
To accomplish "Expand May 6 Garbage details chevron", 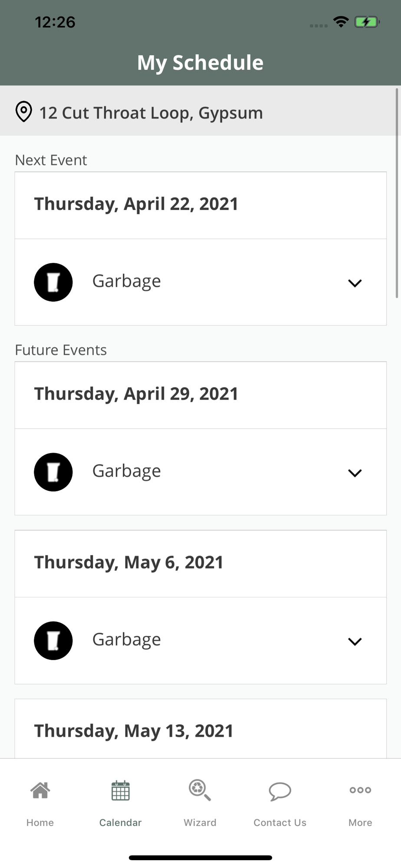I will pyautogui.click(x=355, y=641).
